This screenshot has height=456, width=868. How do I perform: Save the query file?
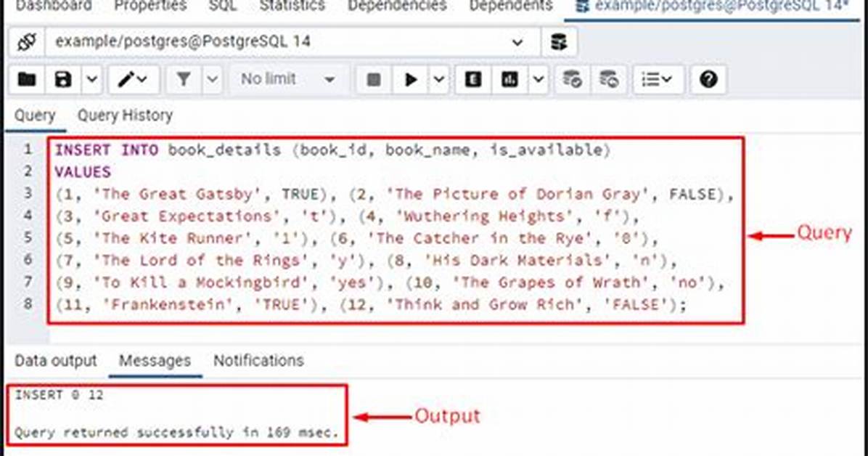(x=63, y=80)
